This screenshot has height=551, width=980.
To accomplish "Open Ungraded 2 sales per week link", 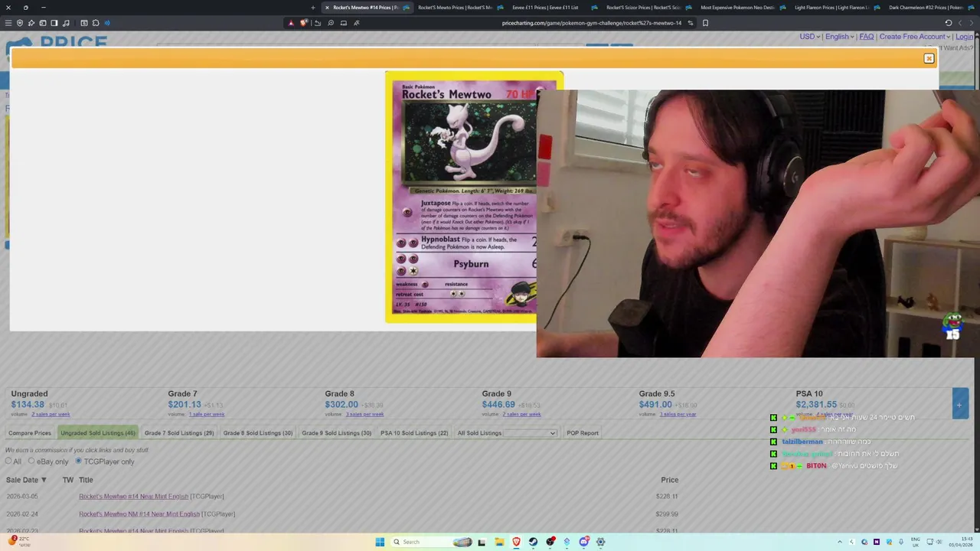I will point(51,414).
